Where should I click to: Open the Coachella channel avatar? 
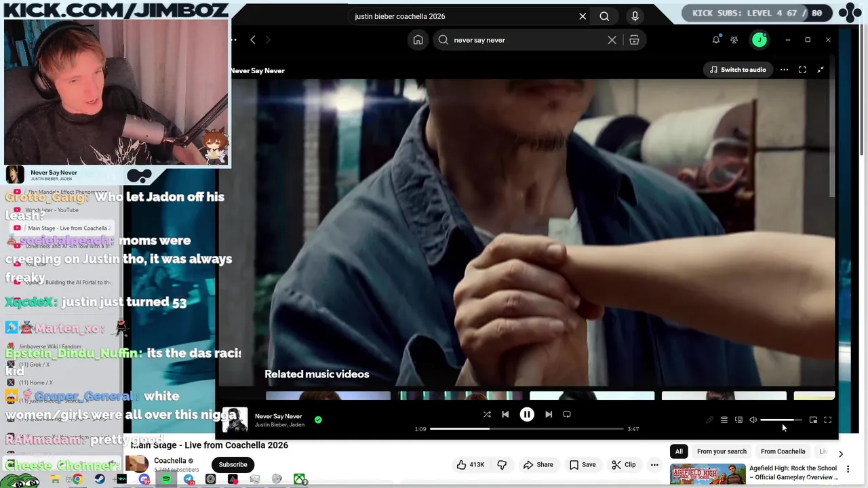(x=137, y=464)
